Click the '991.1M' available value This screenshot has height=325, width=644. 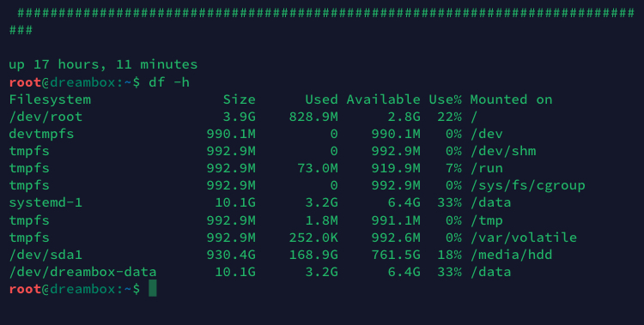396,220
